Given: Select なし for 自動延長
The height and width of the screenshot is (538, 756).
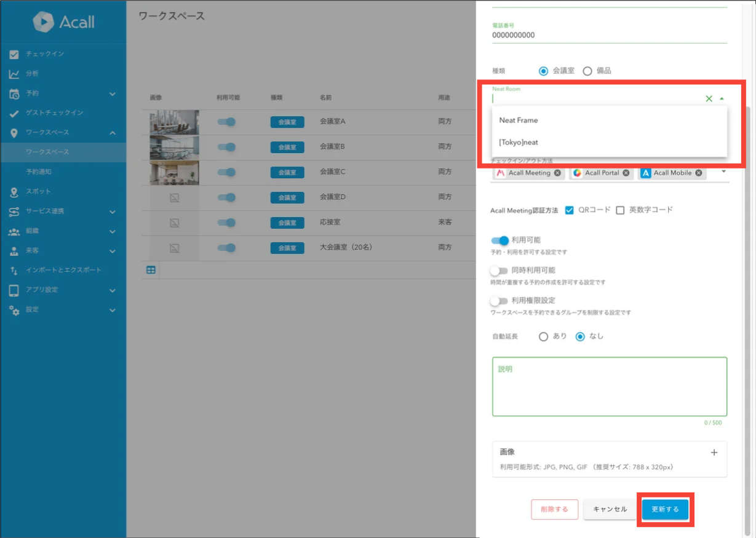Looking at the screenshot, I should (580, 337).
